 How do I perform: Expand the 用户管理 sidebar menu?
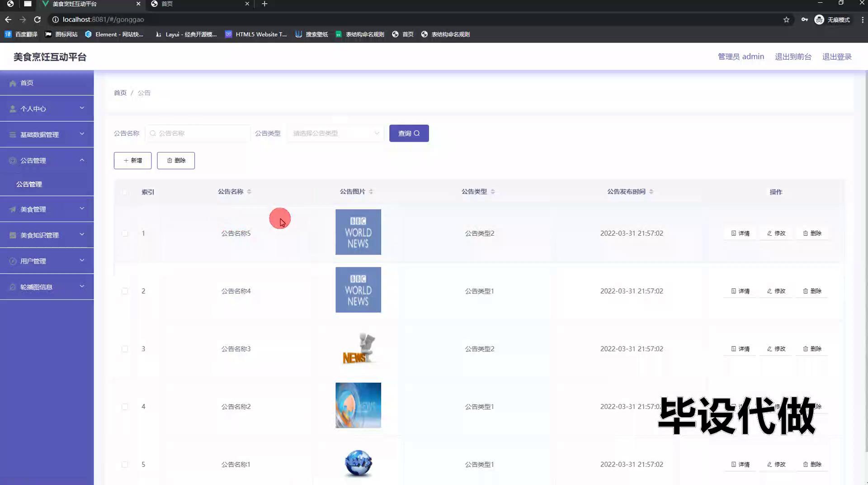[47, 261]
